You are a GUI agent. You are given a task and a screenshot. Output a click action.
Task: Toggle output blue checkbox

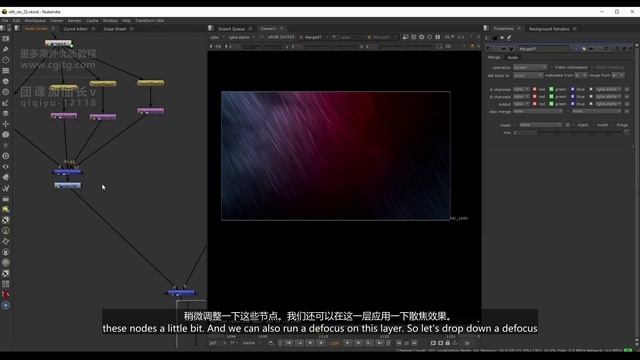(x=572, y=104)
